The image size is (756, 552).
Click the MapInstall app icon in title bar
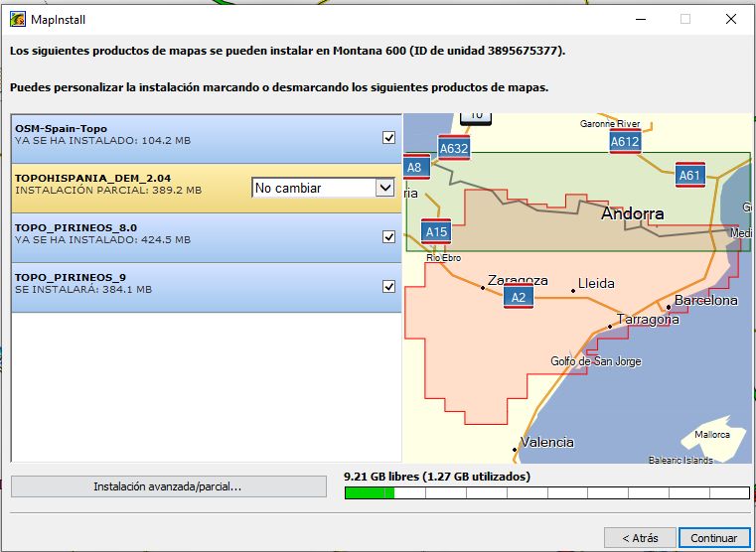(x=18, y=19)
